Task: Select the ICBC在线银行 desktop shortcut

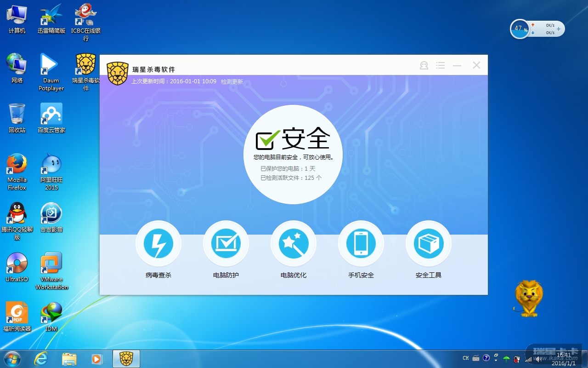Action: click(x=86, y=22)
